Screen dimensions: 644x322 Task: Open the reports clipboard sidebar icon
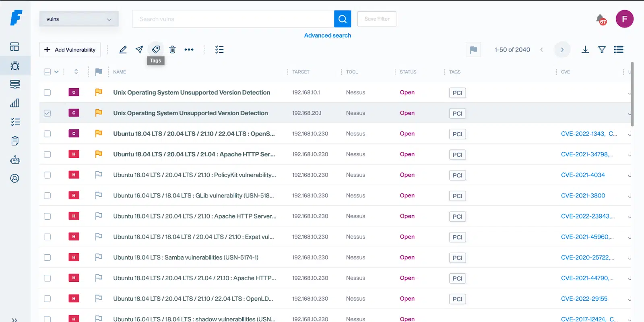pos(15,141)
